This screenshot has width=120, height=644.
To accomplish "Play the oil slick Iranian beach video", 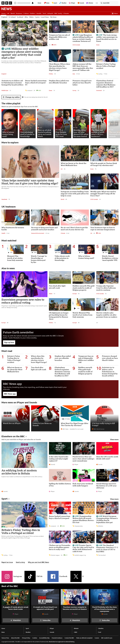I will pos(45,124).
